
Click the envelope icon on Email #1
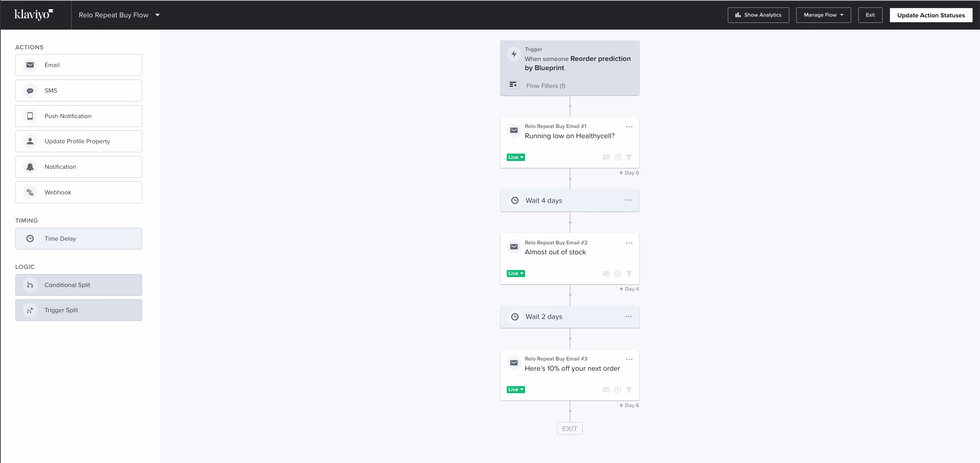tap(514, 130)
